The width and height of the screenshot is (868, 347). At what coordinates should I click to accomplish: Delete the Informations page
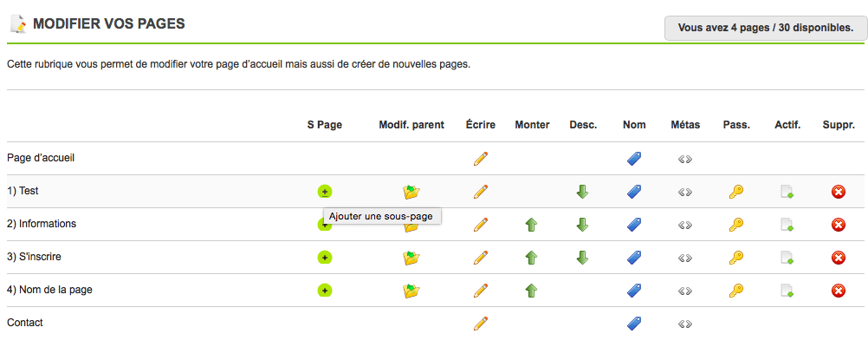(839, 225)
